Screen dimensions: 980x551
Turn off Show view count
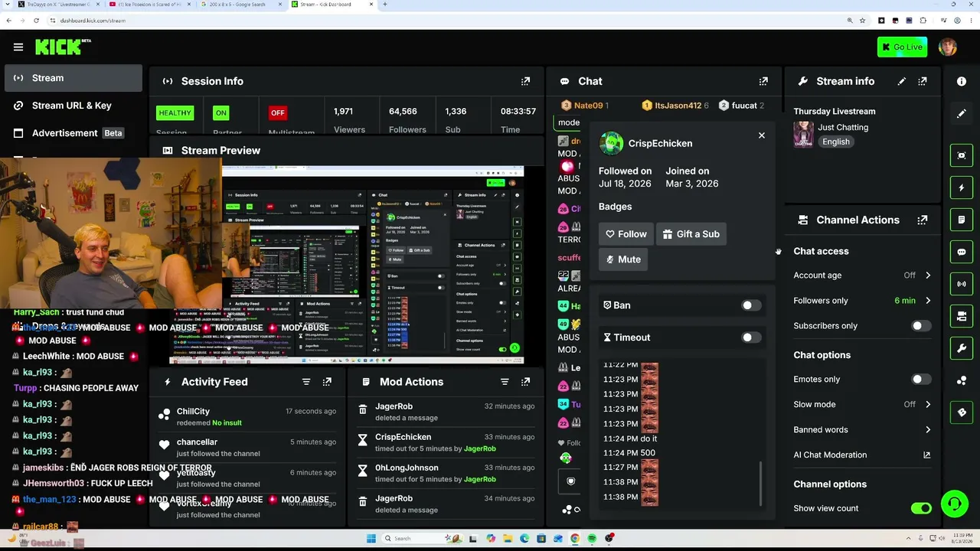(x=921, y=508)
